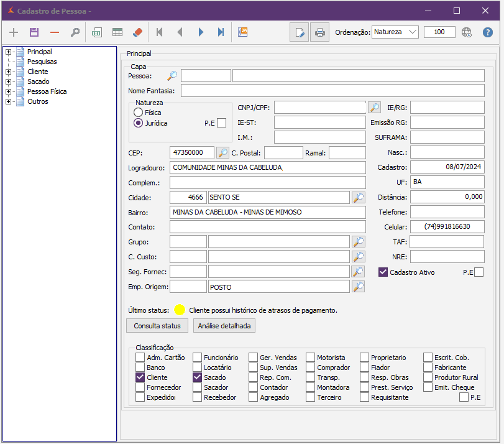The image size is (504, 444).
Task: Expand the Cliente tree node
Action: pos(8,72)
